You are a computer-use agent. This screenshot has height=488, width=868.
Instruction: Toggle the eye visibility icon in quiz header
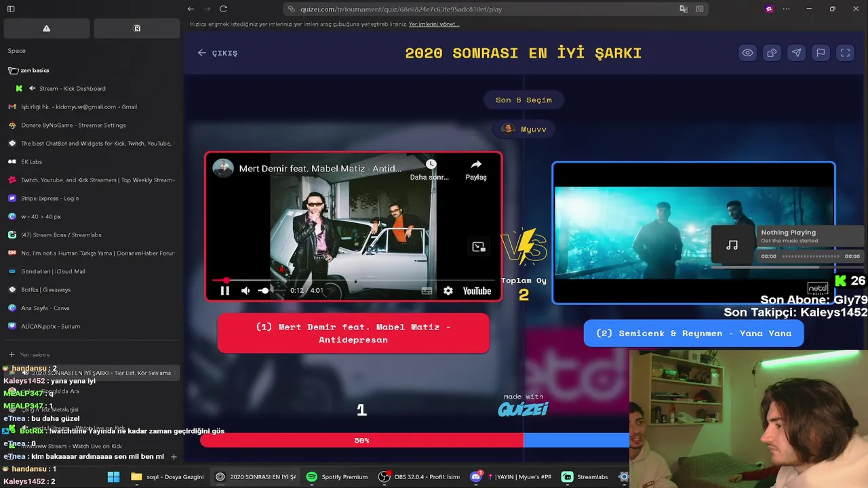(x=747, y=53)
